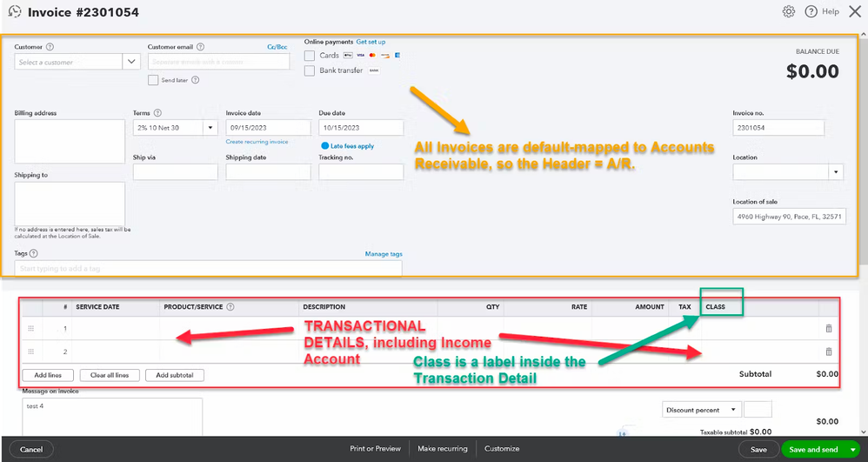Check the Send later checkbox
The image size is (868, 462).
point(153,80)
